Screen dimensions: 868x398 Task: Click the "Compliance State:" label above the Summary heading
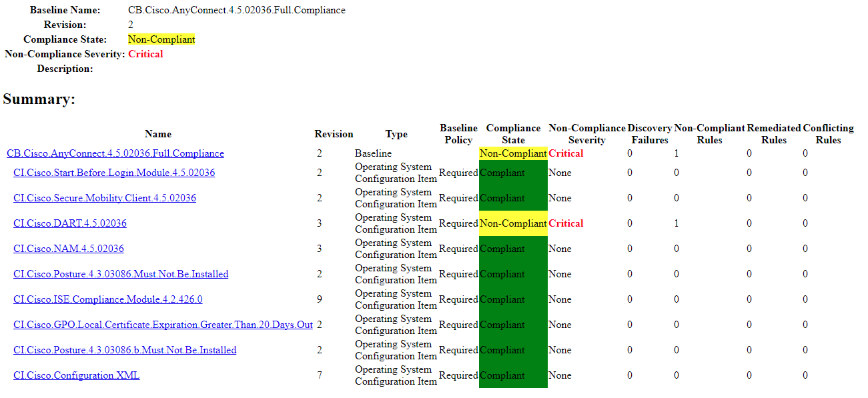(x=65, y=39)
